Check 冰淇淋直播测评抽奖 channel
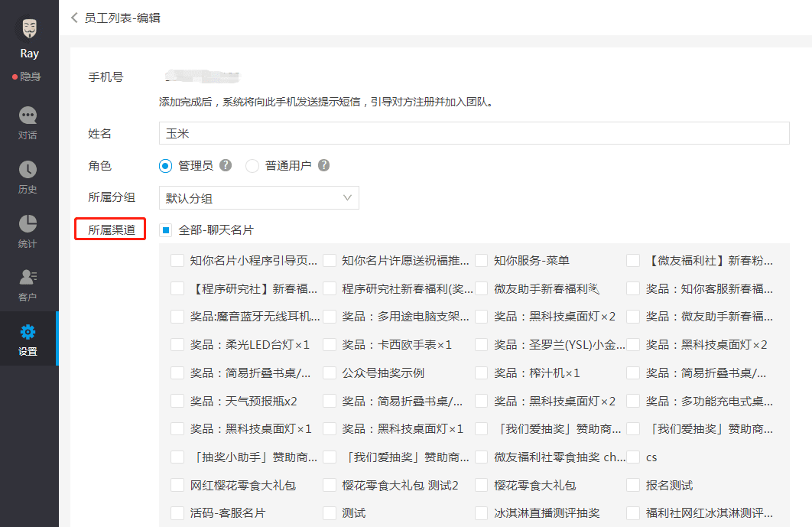The width and height of the screenshot is (812, 527). click(482, 513)
